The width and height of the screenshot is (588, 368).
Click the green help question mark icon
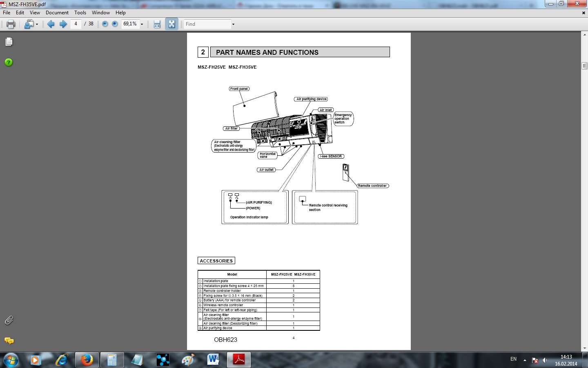tap(9, 62)
